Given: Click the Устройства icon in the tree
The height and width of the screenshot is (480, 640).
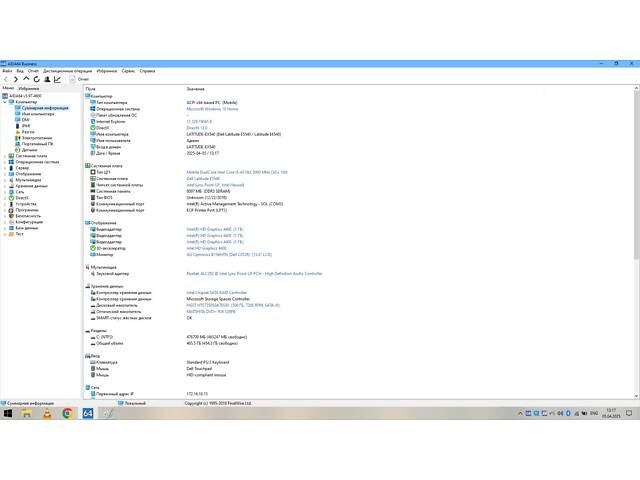Looking at the screenshot, I should [x=11, y=204].
